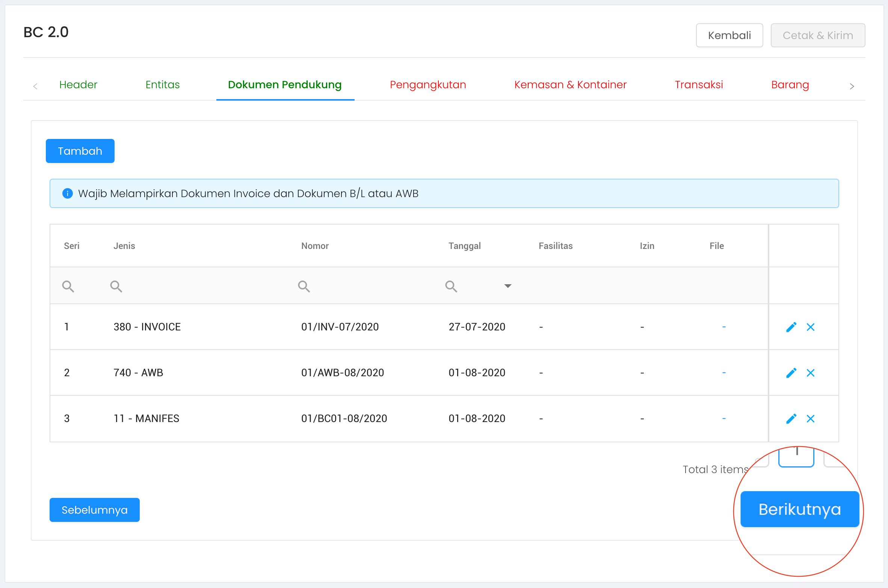Click the Nomor column search icon
The height and width of the screenshot is (588, 888).
click(304, 286)
